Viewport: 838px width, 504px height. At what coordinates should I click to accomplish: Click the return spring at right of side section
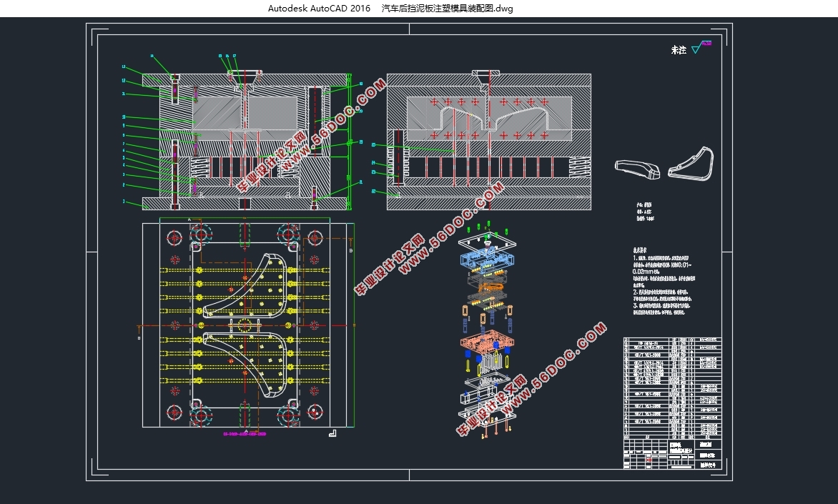tap(581, 168)
